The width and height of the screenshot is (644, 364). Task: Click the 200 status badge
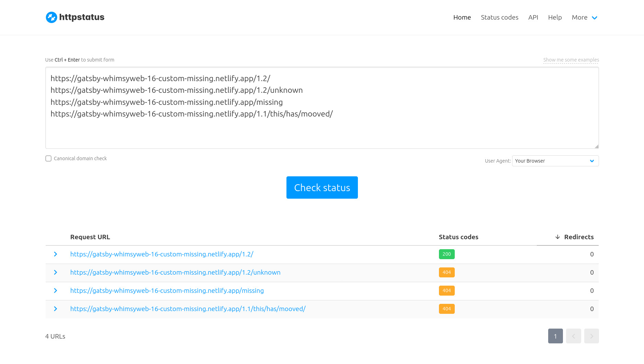pos(447,254)
